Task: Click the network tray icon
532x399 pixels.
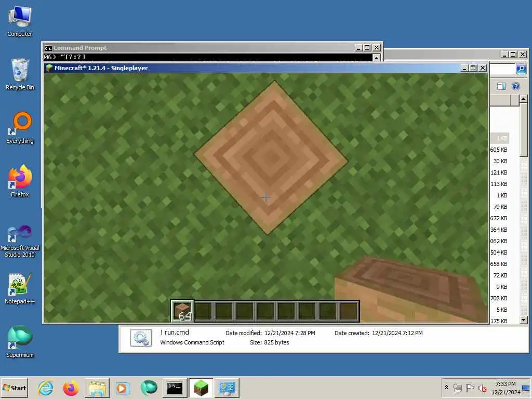Action: [457, 388]
